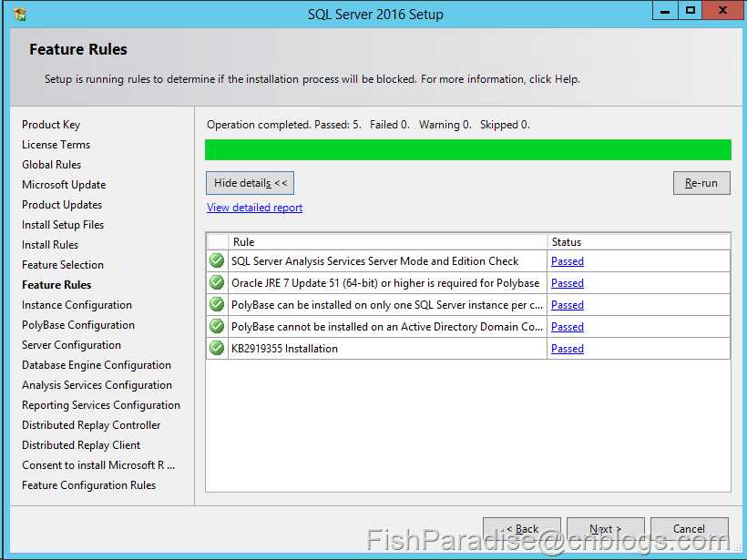Select Distributed Replay Client step
The height and width of the screenshot is (560, 747).
click(x=81, y=444)
